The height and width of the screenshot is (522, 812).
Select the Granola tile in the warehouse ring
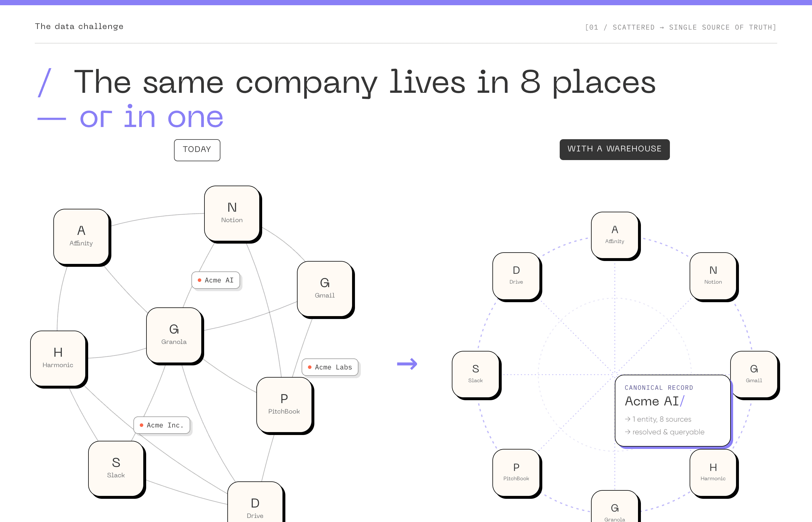(x=615, y=506)
